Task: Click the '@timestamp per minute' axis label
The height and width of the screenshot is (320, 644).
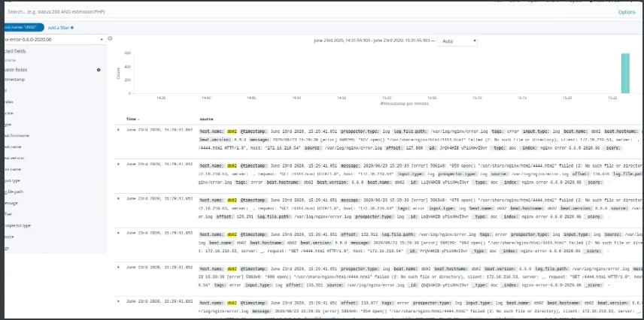Action: (405, 104)
